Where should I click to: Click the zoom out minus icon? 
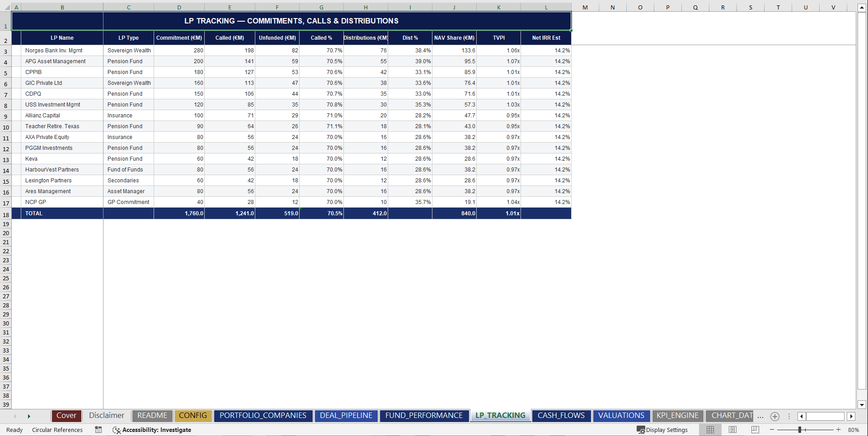772,430
